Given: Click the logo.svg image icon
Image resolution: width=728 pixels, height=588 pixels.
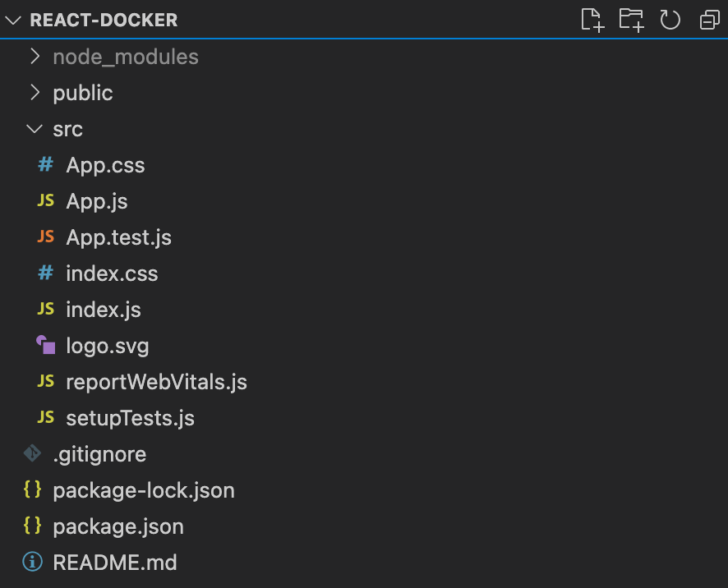Looking at the screenshot, I should 47,345.
